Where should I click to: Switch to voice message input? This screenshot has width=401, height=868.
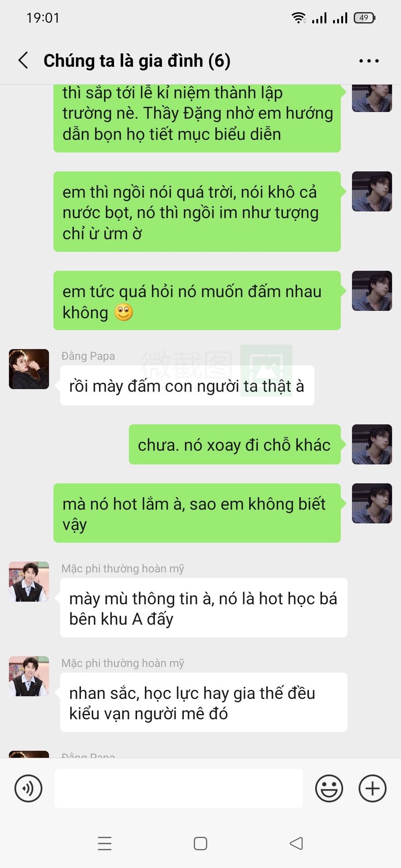29,788
